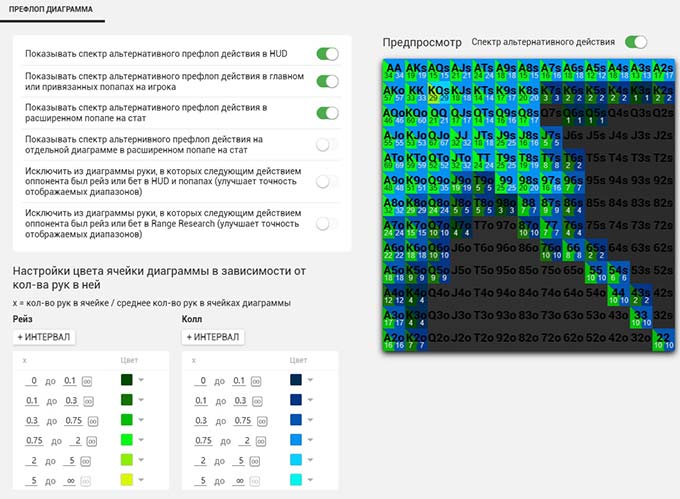Click infinity icon in Raise 2–5 row

tap(87, 460)
